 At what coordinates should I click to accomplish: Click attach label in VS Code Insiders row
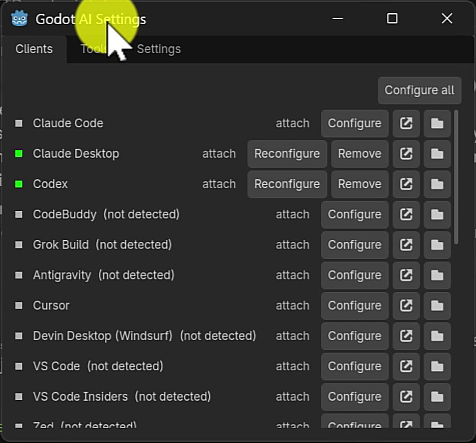(292, 396)
